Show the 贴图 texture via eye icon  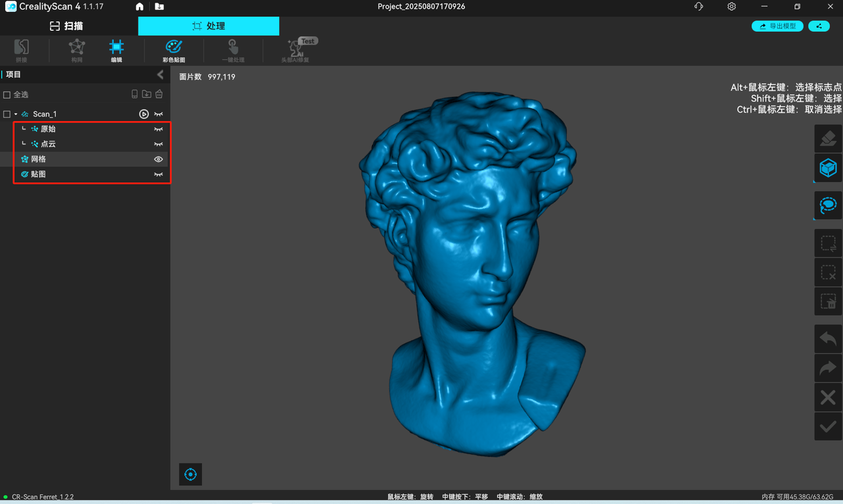[158, 174]
